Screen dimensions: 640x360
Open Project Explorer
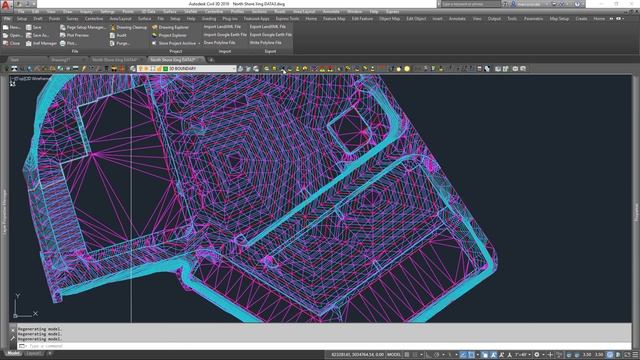point(169,36)
